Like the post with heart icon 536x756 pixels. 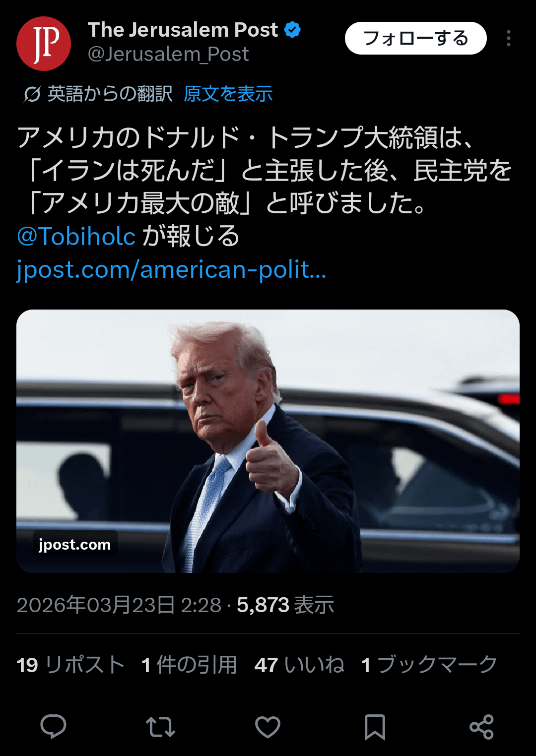[268, 727]
